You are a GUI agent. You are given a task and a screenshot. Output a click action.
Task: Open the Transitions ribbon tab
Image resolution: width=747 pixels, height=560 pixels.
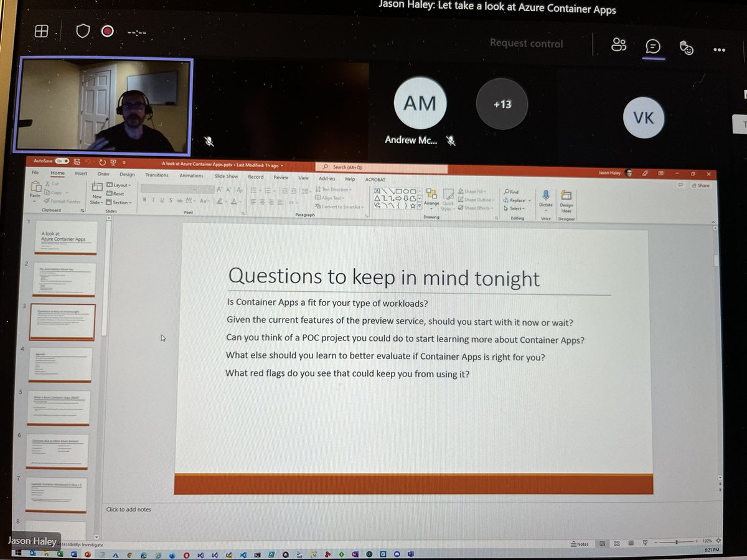tap(157, 175)
